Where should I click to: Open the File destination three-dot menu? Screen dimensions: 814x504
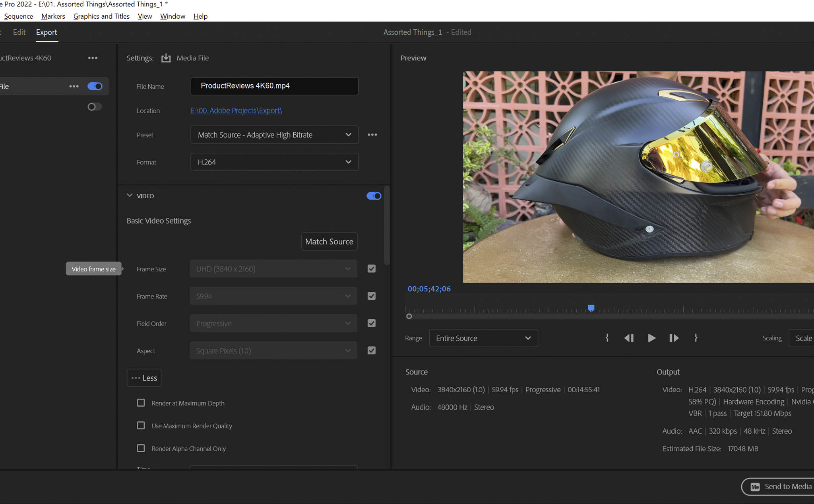[74, 86]
